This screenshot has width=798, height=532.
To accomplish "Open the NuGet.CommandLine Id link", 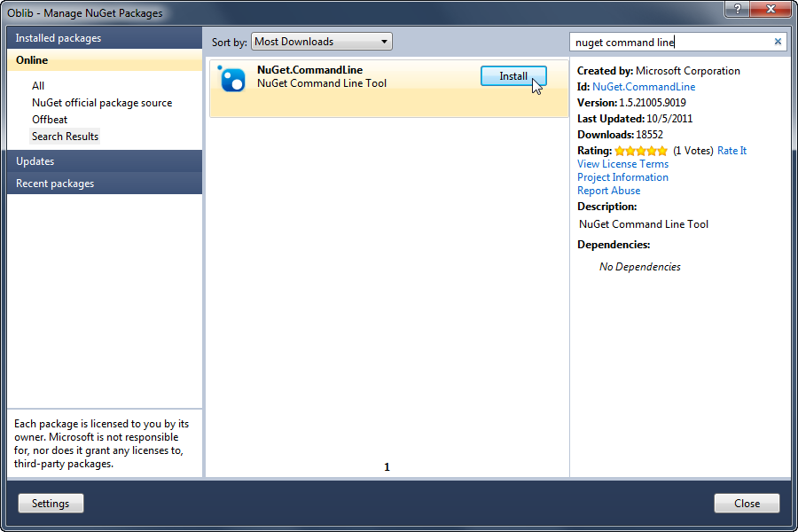I will 644,87.
